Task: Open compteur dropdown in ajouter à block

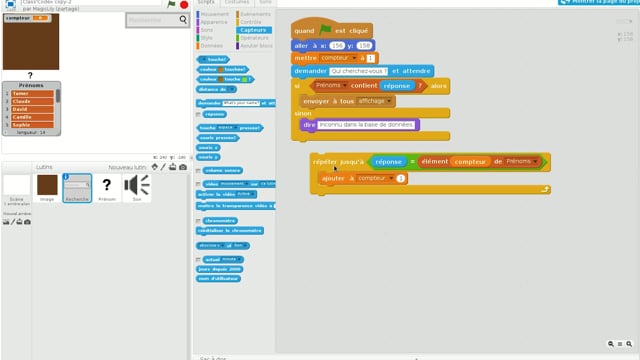Action: [x=391, y=178]
